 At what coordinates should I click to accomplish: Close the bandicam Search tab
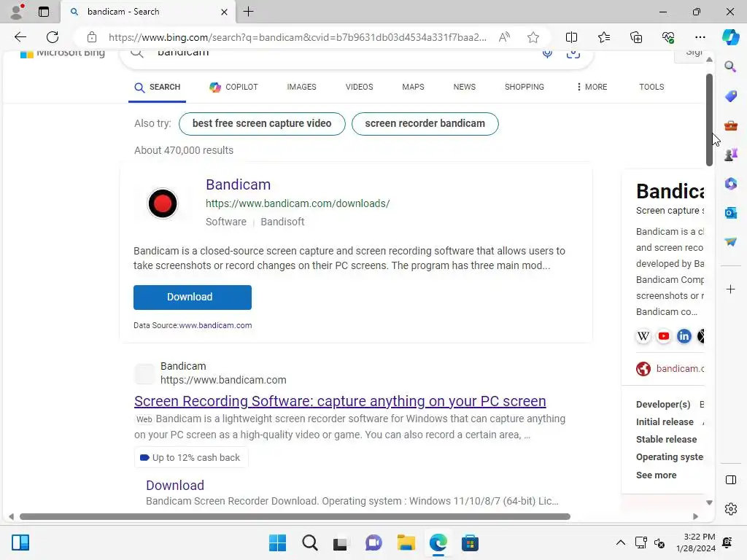[225, 12]
